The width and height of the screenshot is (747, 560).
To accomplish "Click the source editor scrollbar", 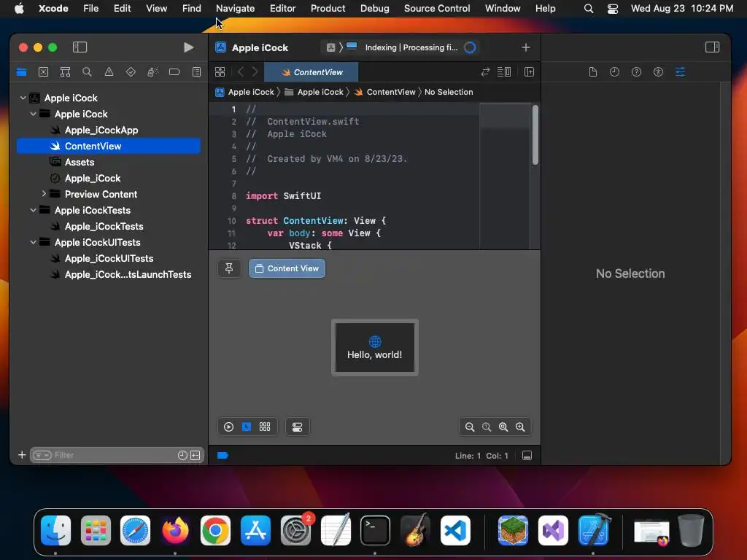I will (x=535, y=135).
